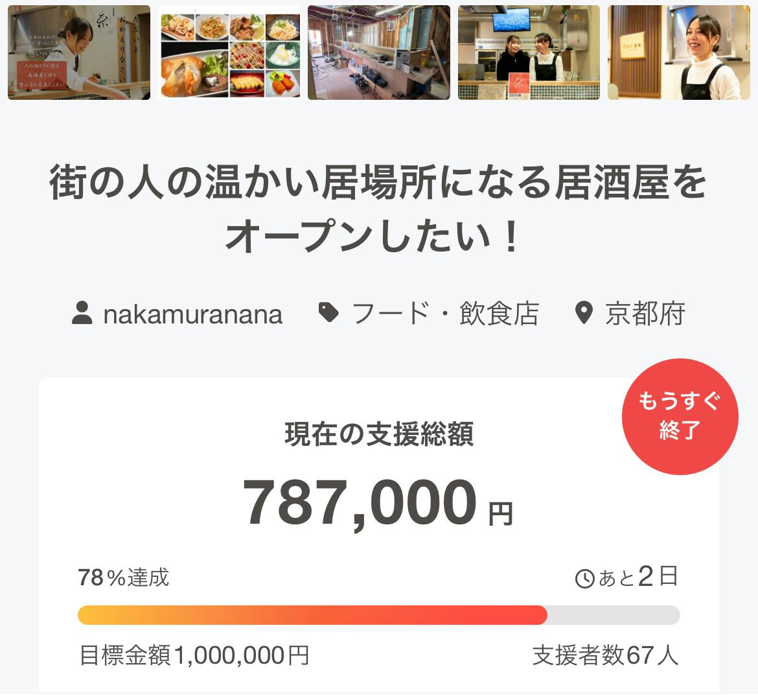View the thumbnail of two staff at counter

529,52
